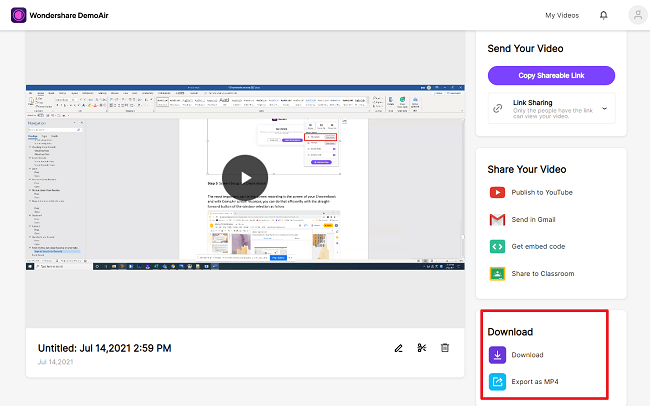This screenshot has height=406, width=650.
Task: Click the video title Untitled: Jul 14,2021
Action: pos(104,348)
